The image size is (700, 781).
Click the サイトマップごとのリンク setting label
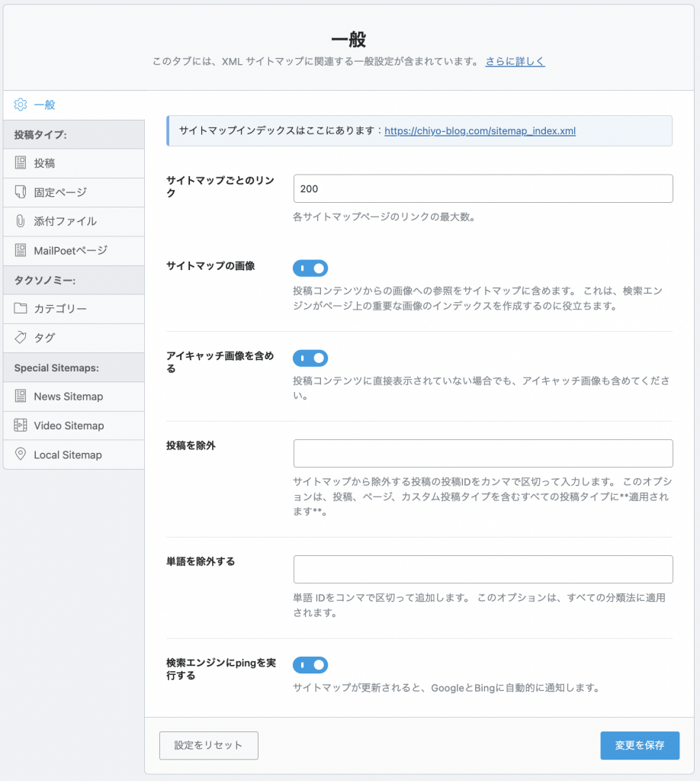click(x=220, y=186)
